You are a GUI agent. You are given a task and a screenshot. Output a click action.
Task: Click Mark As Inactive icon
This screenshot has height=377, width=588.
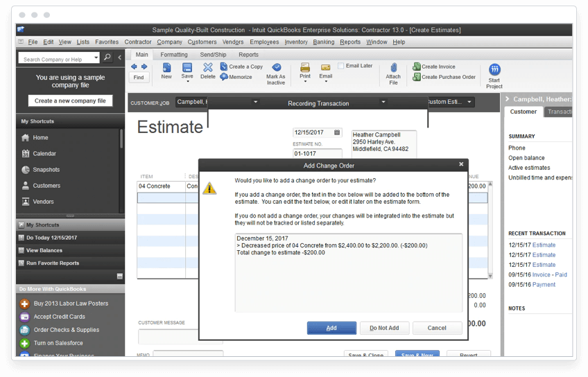point(277,67)
